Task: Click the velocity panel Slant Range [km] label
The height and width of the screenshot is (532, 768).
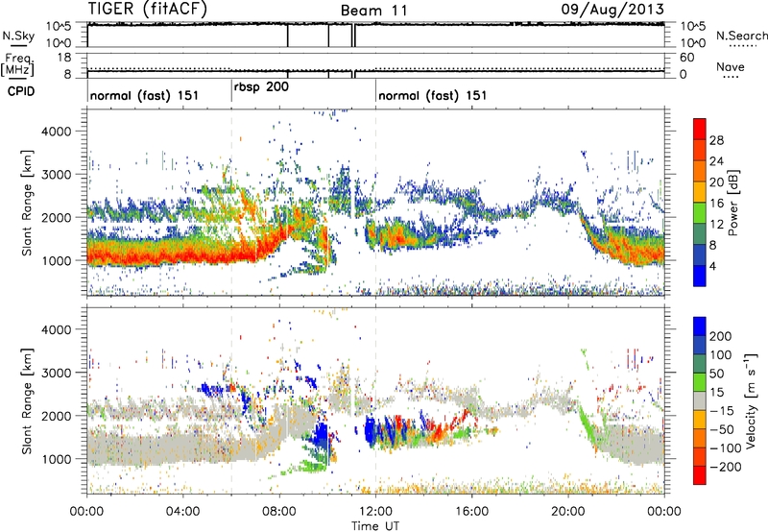Action: (x=27, y=400)
